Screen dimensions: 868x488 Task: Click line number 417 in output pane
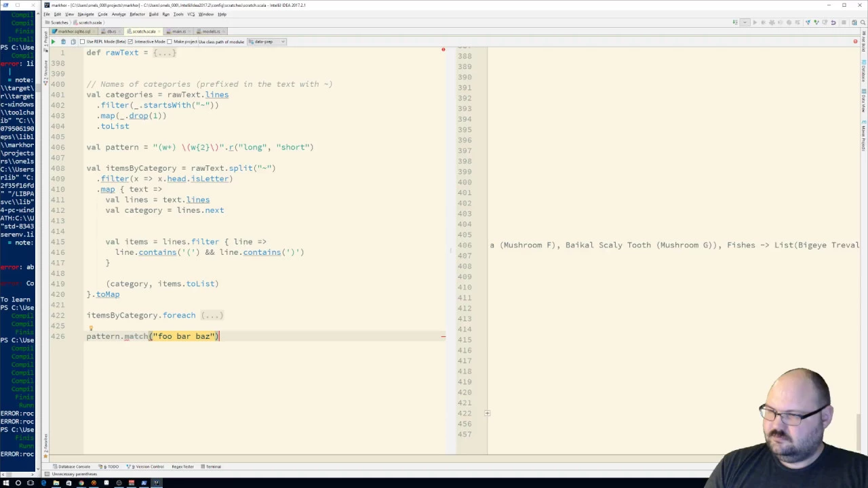coord(465,361)
